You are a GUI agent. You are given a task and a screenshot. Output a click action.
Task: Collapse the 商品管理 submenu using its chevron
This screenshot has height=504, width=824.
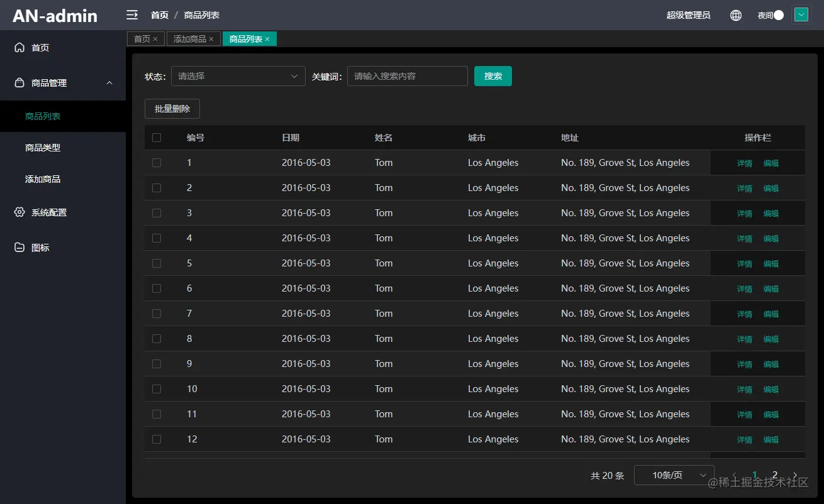pos(109,83)
